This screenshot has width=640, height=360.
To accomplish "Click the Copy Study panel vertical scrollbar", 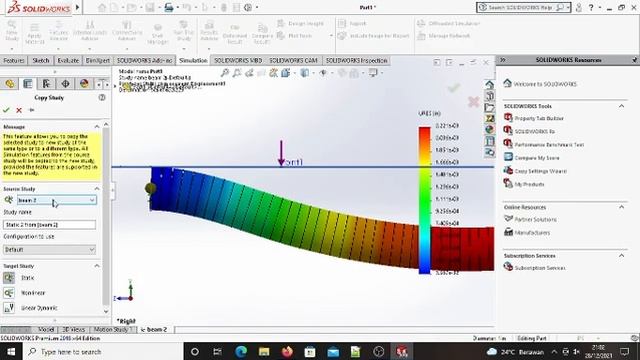I will coord(106,216).
